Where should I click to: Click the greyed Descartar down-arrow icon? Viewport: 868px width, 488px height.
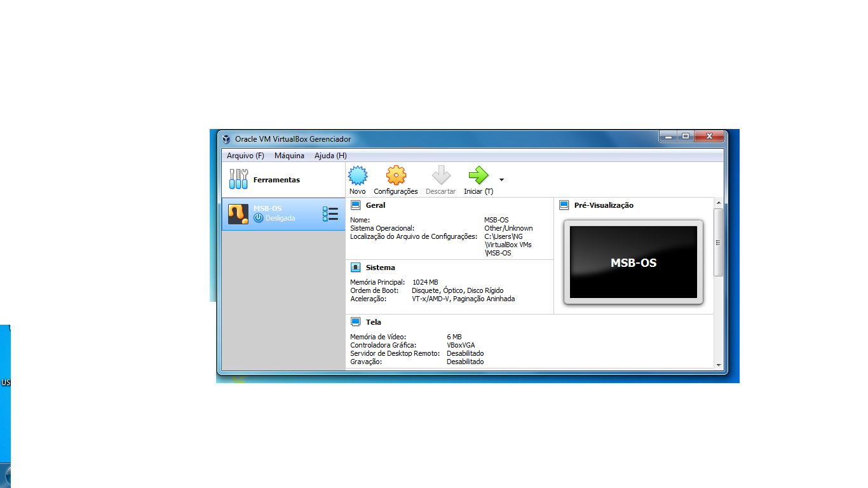pyautogui.click(x=441, y=175)
